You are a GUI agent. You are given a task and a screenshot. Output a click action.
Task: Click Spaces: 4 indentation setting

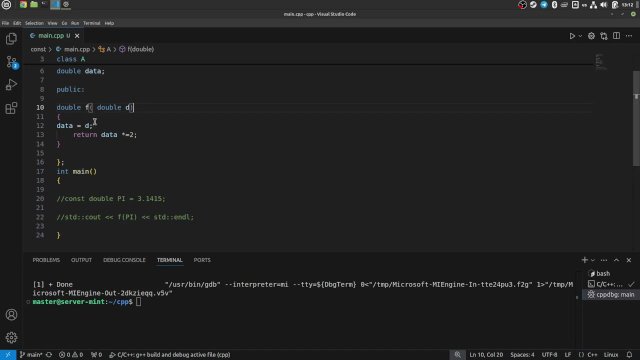tap(522, 355)
